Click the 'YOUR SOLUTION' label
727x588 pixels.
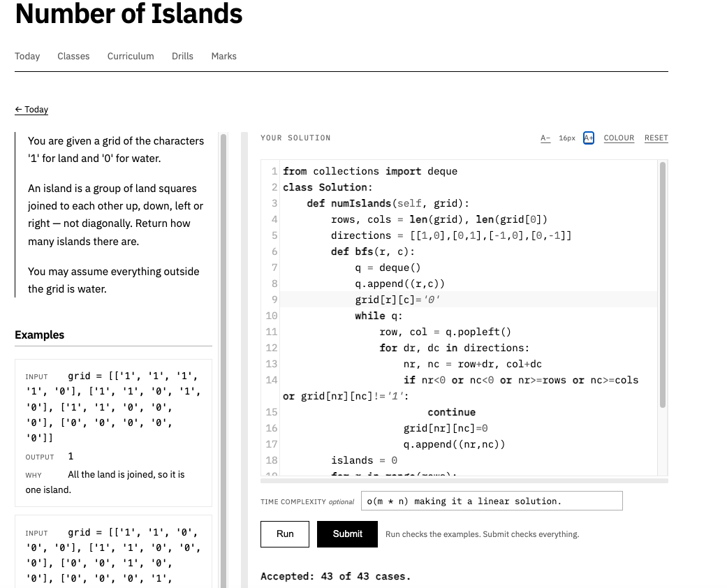pos(295,138)
